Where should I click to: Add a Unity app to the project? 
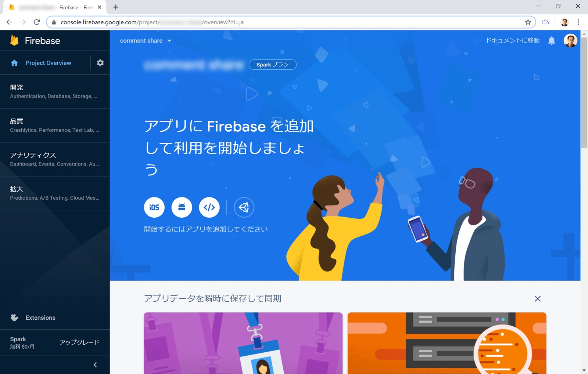[244, 207]
